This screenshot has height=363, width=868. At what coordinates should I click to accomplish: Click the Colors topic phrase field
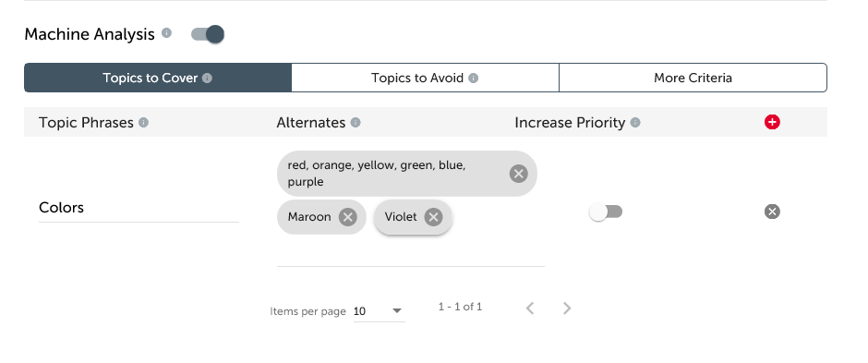[x=139, y=208]
